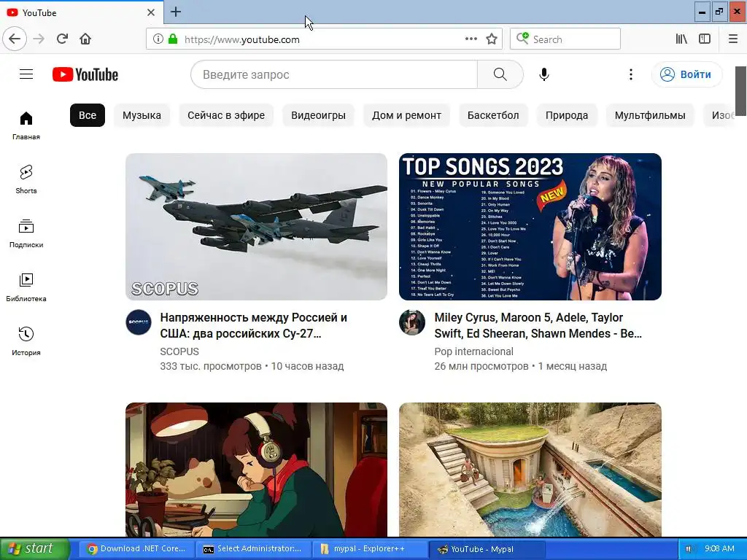Select the Видеоигры filter chip

[x=318, y=115]
